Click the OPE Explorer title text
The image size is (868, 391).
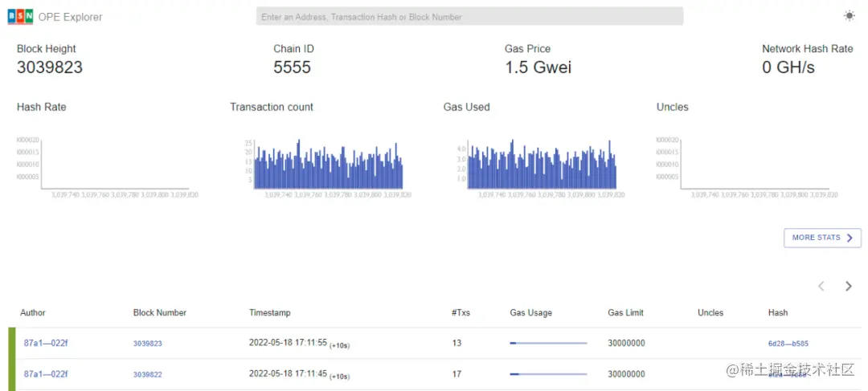tap(71, 17)
